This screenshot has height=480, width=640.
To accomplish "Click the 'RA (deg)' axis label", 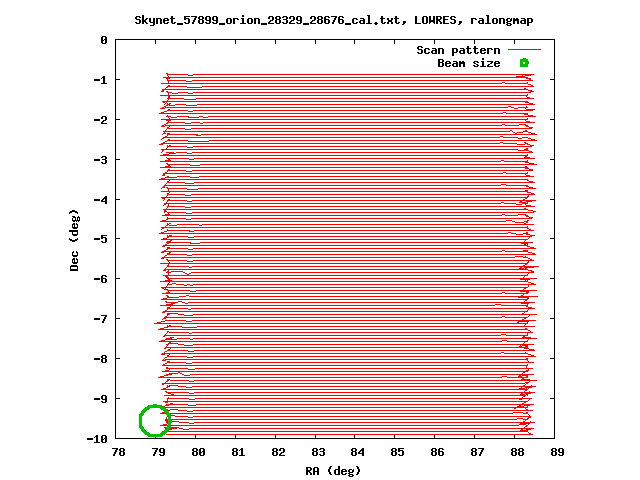I will (333, 471).
